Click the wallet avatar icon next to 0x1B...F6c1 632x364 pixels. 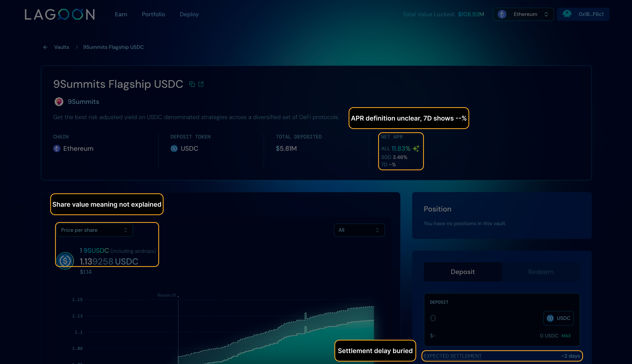pyautogui.click(x=567, y=14)
